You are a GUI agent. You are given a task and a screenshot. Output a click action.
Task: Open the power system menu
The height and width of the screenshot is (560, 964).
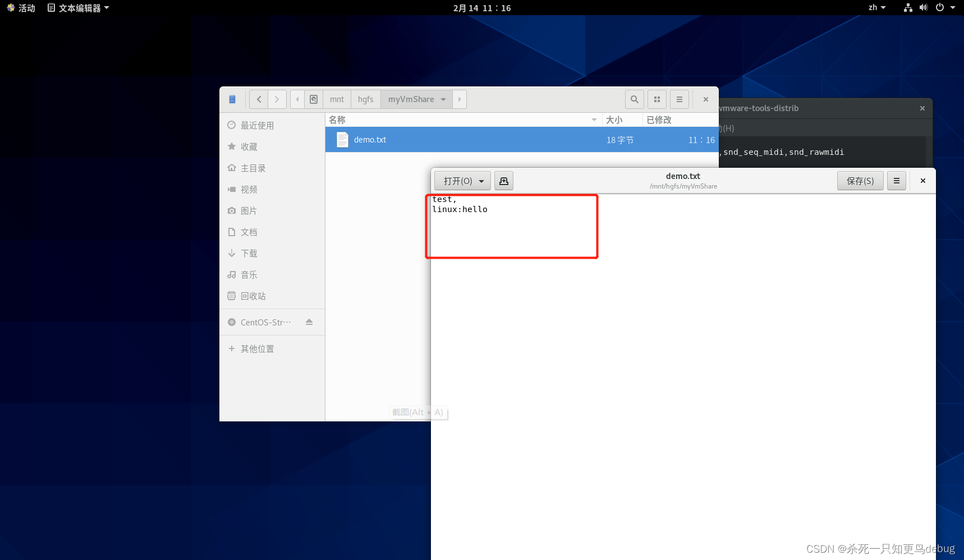pyautogui.click(x=945, y=8)
